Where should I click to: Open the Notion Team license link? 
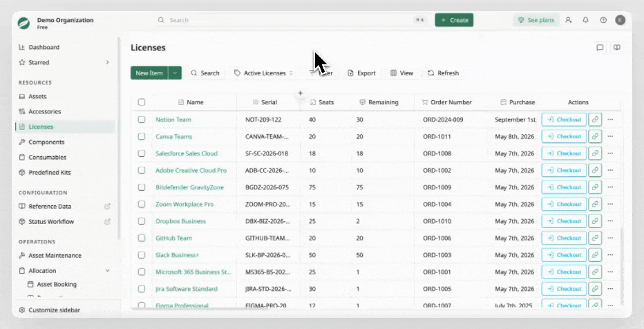(173, 120)
